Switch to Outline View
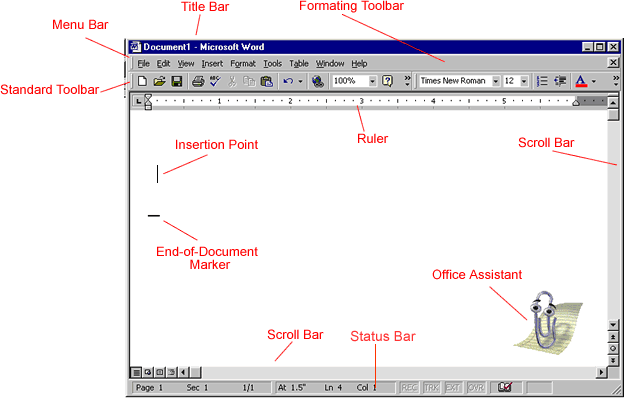 (171, 373)
